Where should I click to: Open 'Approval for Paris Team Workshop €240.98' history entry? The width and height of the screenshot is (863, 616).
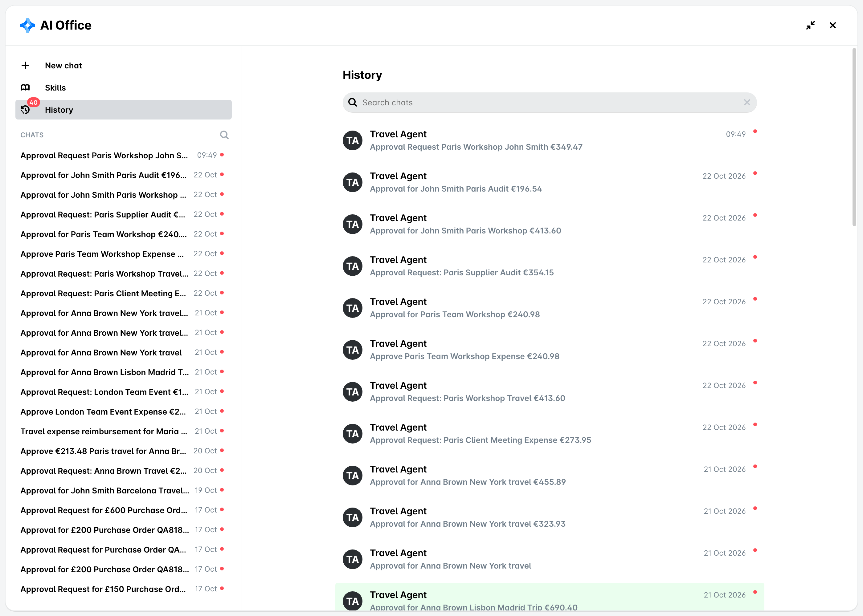click(x=550, y=308)
